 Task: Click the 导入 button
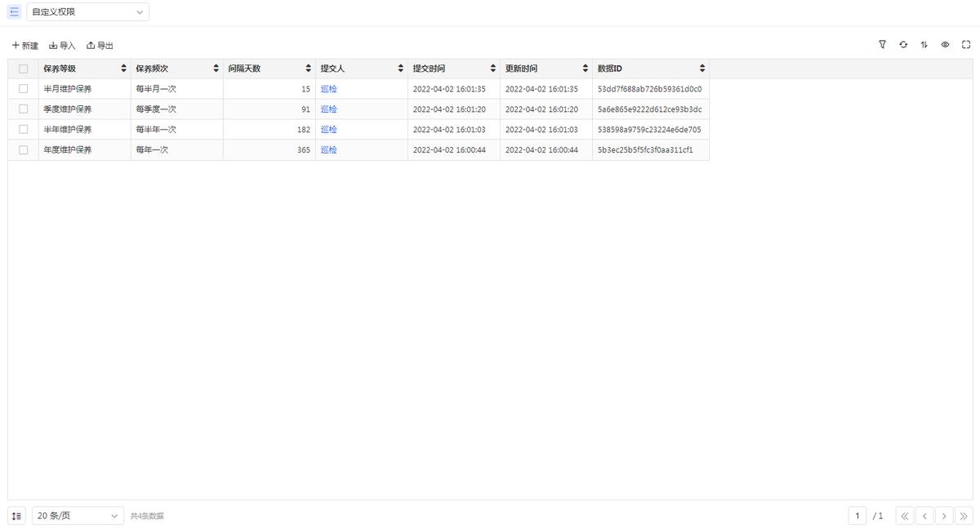(x=62, y=46)
